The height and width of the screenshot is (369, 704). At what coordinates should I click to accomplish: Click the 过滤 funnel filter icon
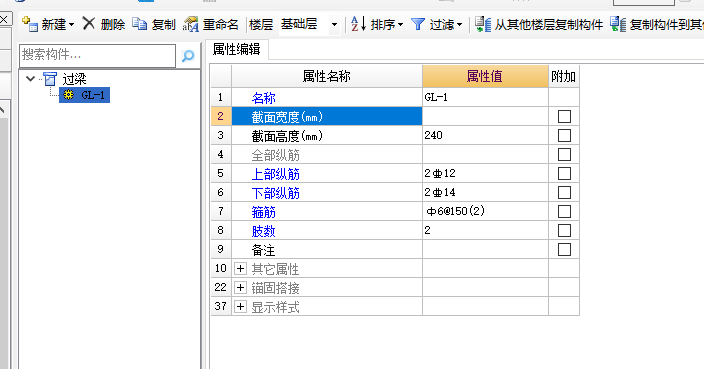(x=418, y=24)
